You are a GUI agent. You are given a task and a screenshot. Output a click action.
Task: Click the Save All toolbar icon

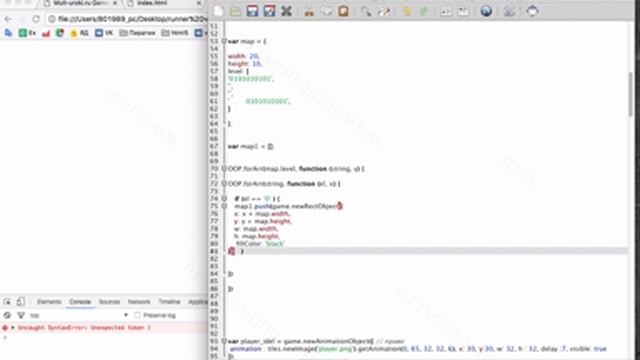point(269,11)
